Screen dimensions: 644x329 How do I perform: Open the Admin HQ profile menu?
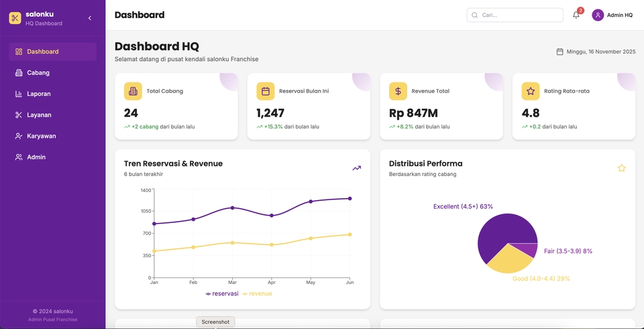tap(612, 15)
